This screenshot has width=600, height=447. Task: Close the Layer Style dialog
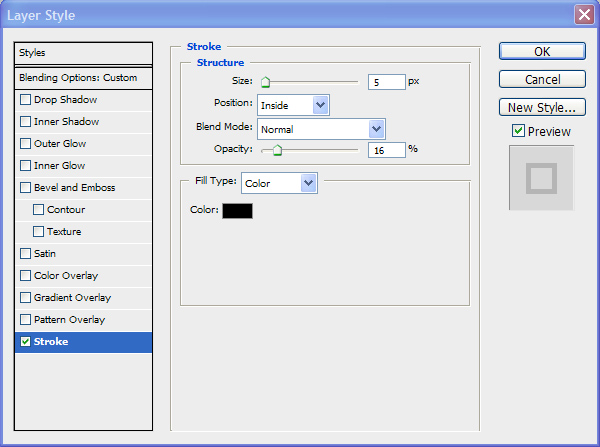click(584, 15)
